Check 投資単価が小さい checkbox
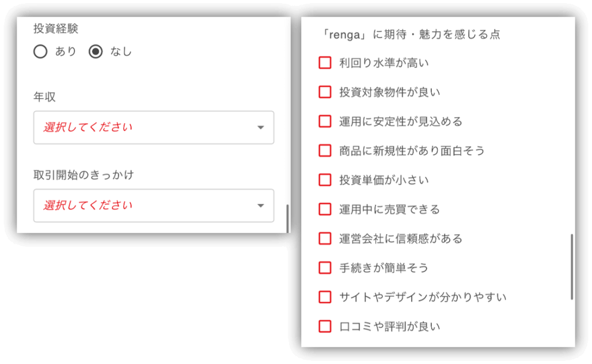 325,180
